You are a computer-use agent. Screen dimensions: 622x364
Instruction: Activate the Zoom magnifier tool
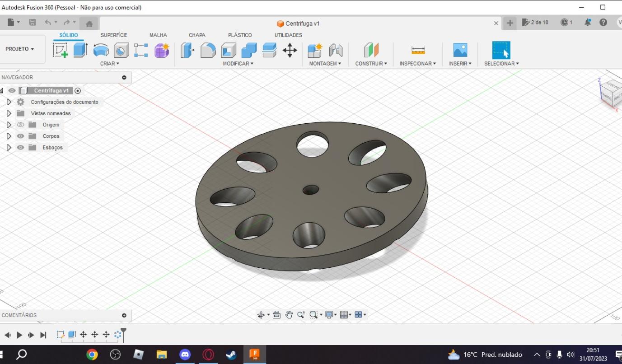[x=301, y=315]
